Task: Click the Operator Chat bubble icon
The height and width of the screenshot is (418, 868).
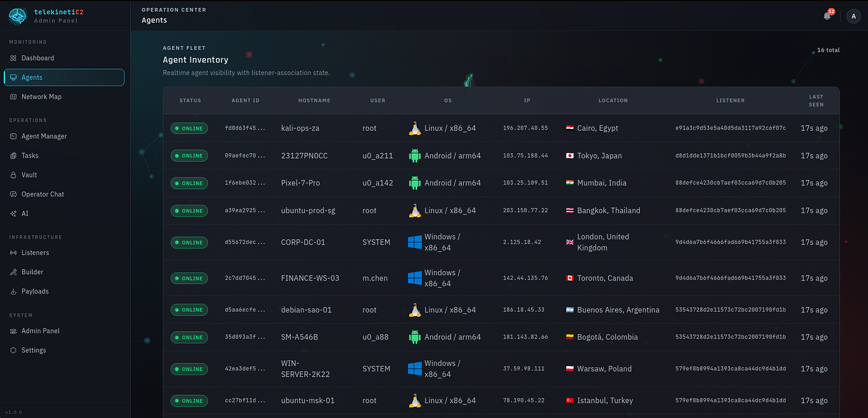Action: tap(14, 194)
